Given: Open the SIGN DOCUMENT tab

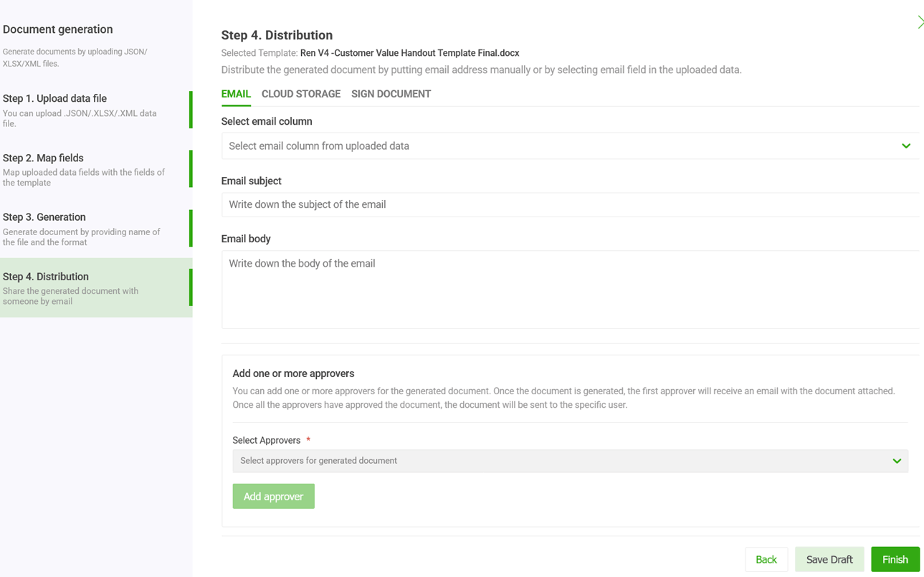Looking at the screenshot, I should [391, 93].
